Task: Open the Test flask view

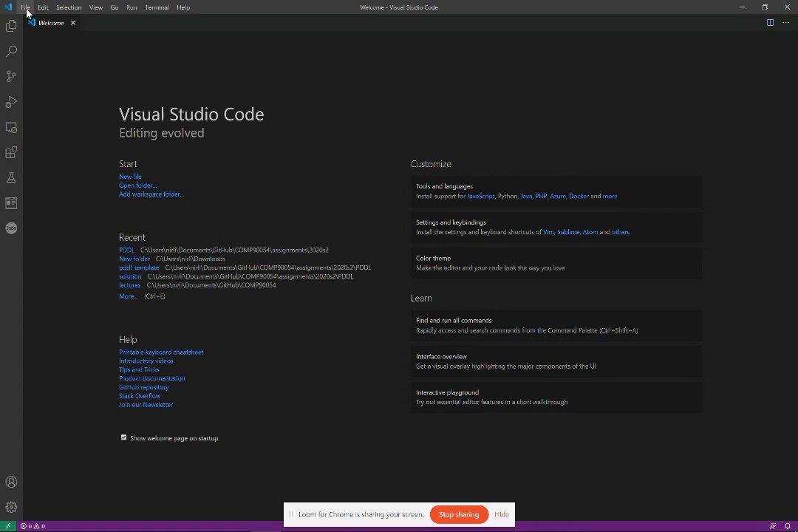Action: click(x=11, y=177)
